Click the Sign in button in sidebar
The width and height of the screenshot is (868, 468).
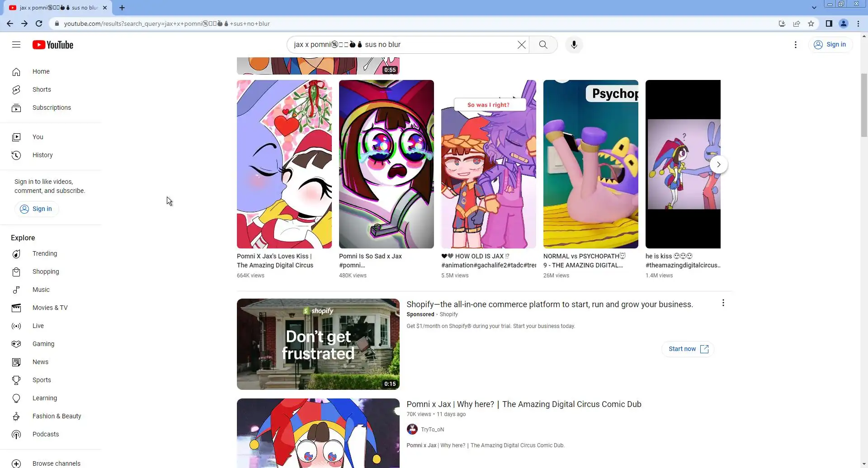coord(36,209)
